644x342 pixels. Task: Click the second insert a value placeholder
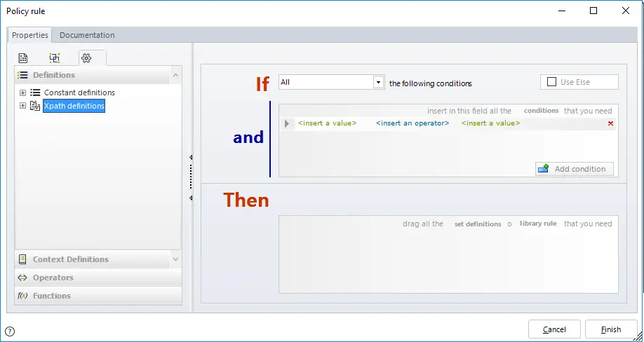coord(490,123)
